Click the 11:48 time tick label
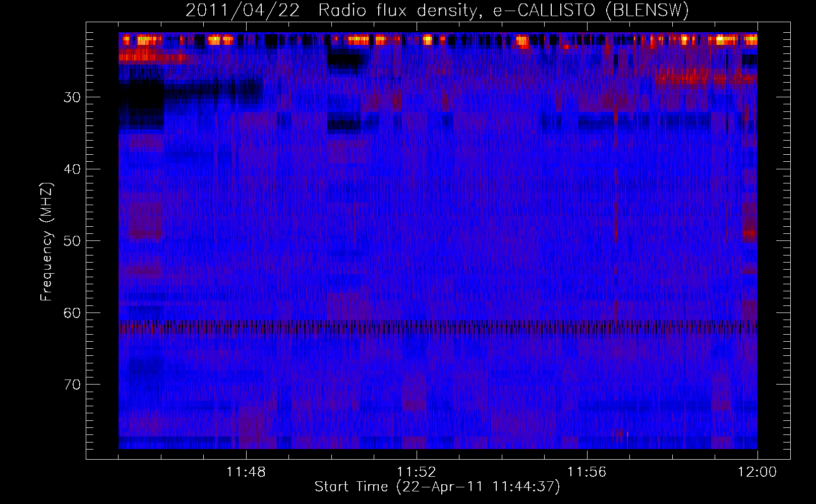This screenshot has width=816, height=504. (246, 472)
